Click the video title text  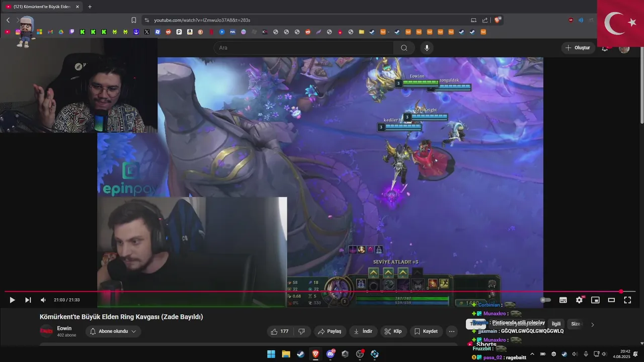tap(121, 317)
